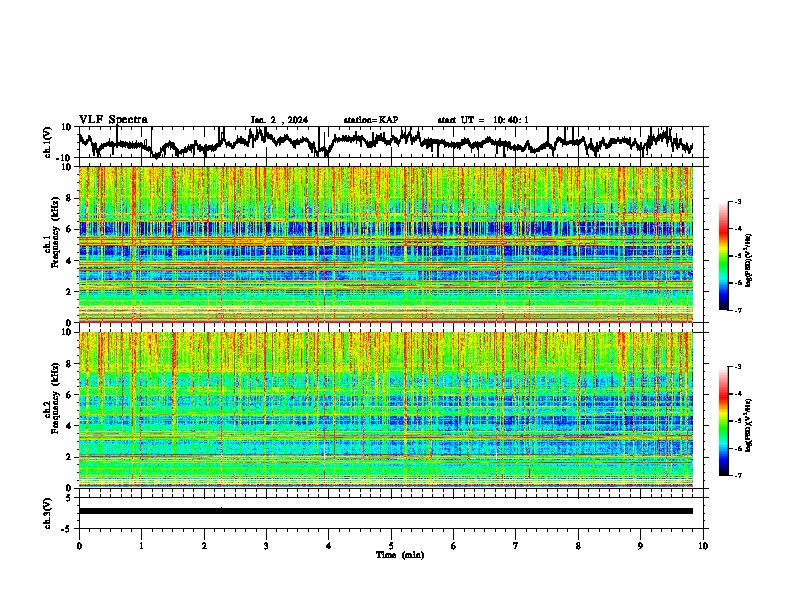
Task: Click the "8" kHz tick on ch.2 frequency axis
Action: [x=70, y=364]
